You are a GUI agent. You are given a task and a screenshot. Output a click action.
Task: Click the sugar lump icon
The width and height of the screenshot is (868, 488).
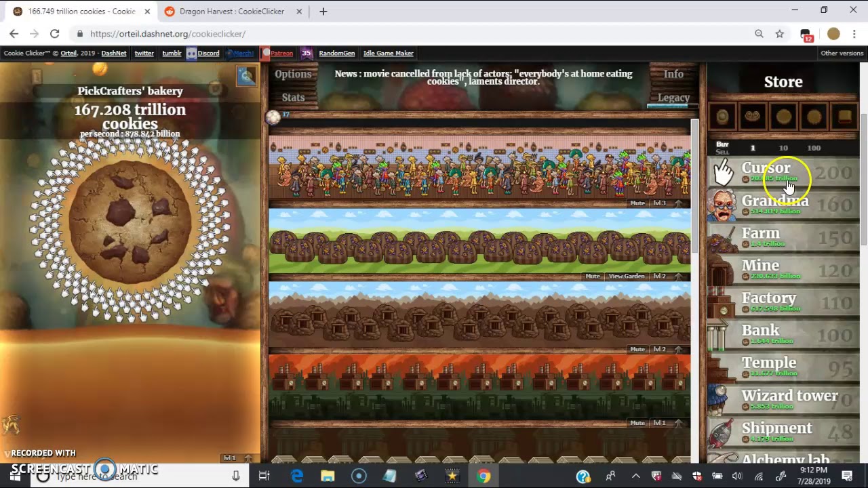coord(273,117)
